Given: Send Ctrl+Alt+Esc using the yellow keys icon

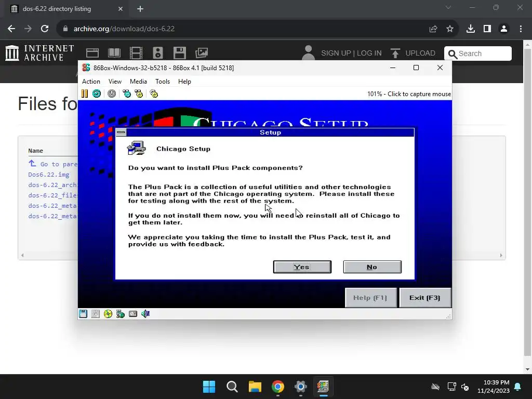Looking at the screenshot, I should point(139,94).
